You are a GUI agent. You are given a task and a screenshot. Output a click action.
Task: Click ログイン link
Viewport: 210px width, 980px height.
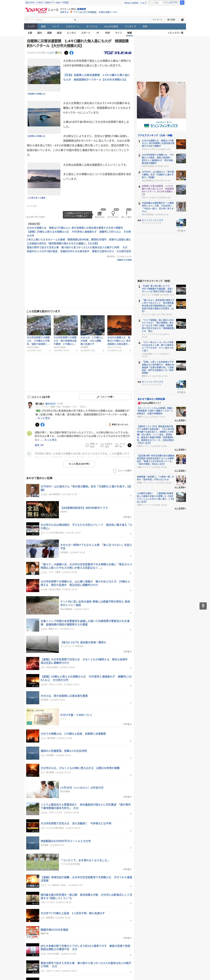pos(64,12)
